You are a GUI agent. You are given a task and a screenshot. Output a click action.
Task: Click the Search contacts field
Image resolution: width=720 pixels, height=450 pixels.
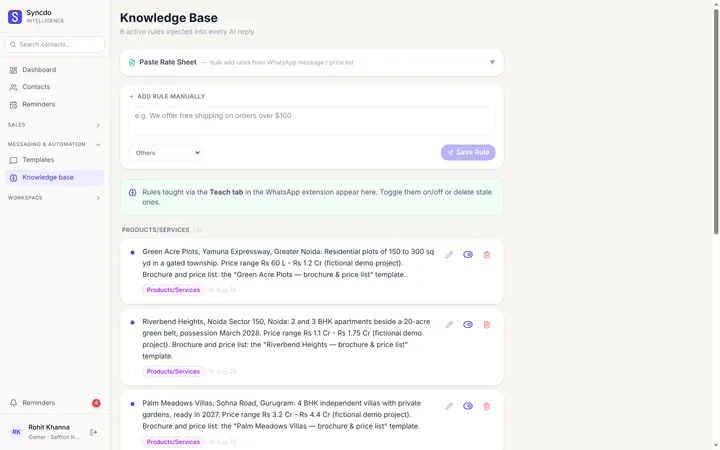click(x=55, y=45)
